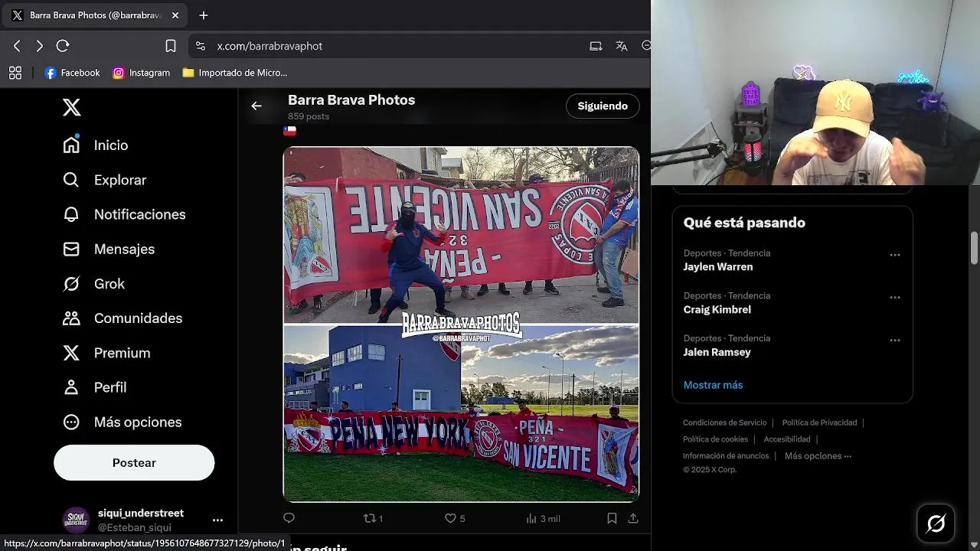The width and height of the screenshot is (980, 551).
Task: Go back with the profile back arrow
Action: [256, 106]
